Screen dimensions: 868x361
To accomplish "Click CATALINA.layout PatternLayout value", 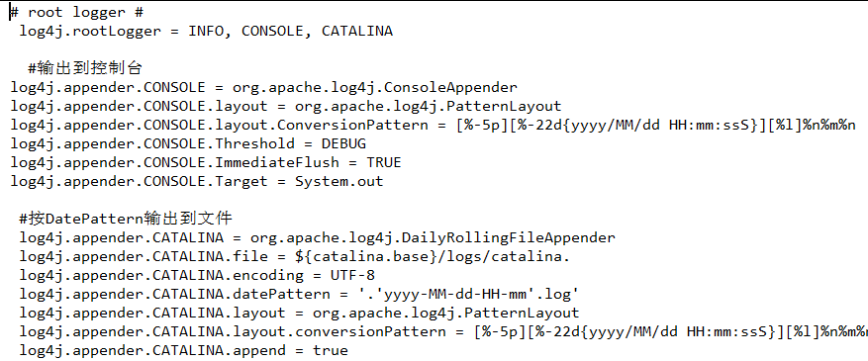I will click(445, 313).
